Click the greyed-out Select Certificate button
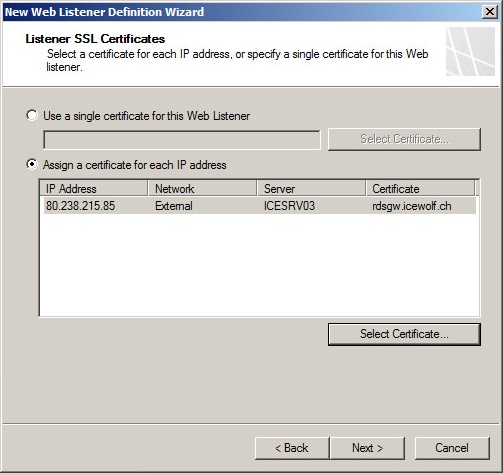 point(404,139)
